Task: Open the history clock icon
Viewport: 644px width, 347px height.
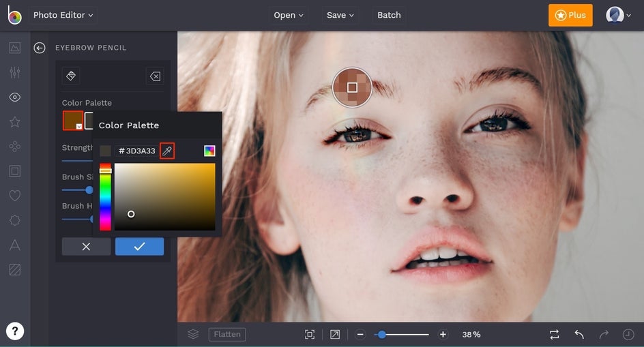Action: (x=628, y=335)
